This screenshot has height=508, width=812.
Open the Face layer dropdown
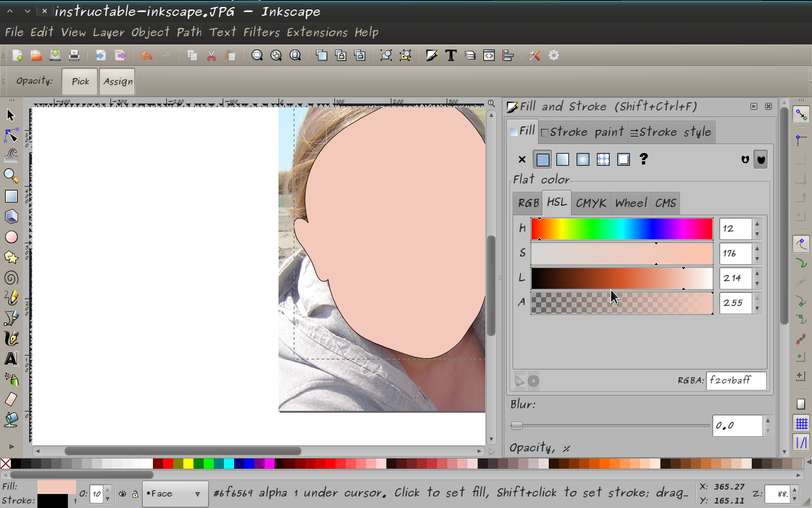coord(175,493)
